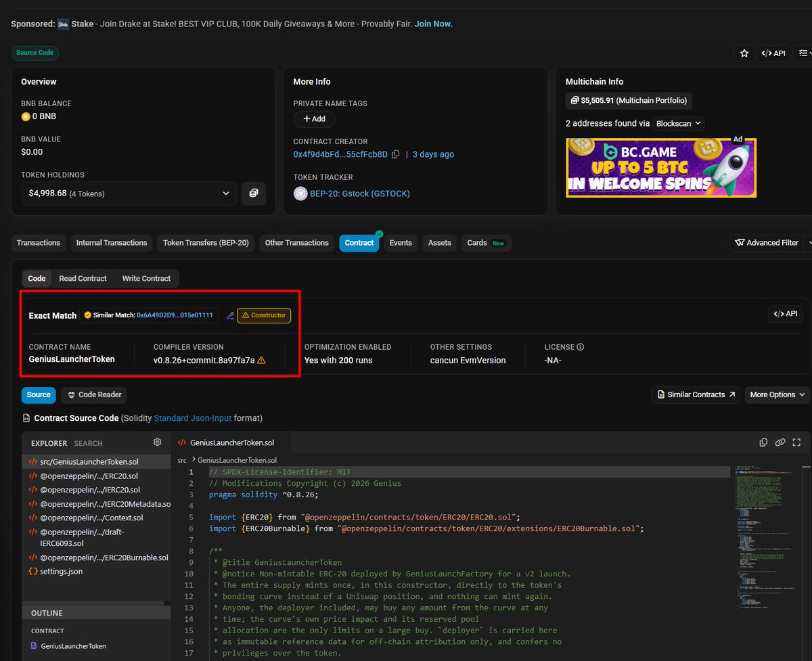Image resolution: width=812 pixels, height=661 pixels.
Task: Click the Source Code badge
Action: pyautogui.click(x=35, y=53)
